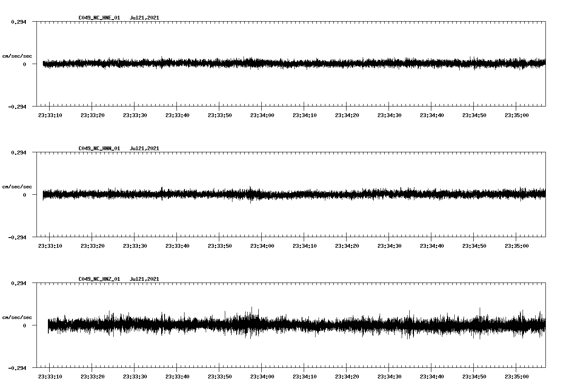The width and height of the screenshot is (576, 392).
Task: Click the -0.294 lower axis value on HNZ plot
Action: click(17, 368)
